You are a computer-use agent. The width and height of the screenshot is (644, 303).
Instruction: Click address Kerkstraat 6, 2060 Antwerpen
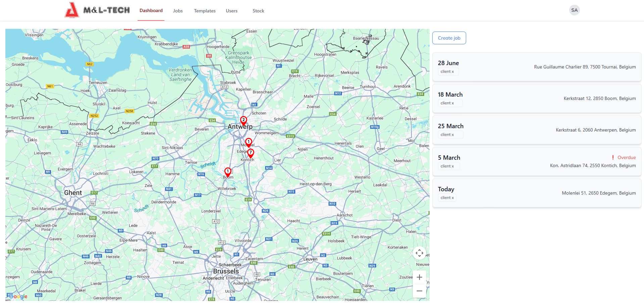pos(596,130)
